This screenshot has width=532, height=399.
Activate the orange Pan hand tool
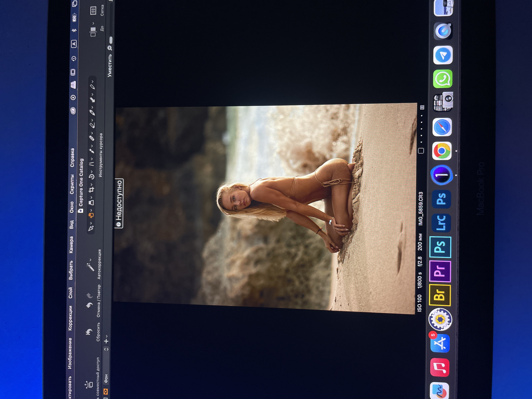pos(91,215)
